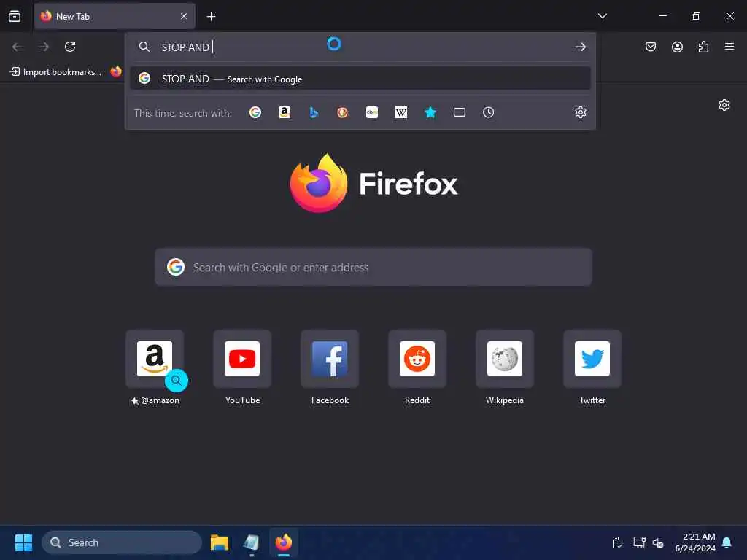
Task: Click the taskbar Search box
Action: pyautogui.click(x=122, y=542)
